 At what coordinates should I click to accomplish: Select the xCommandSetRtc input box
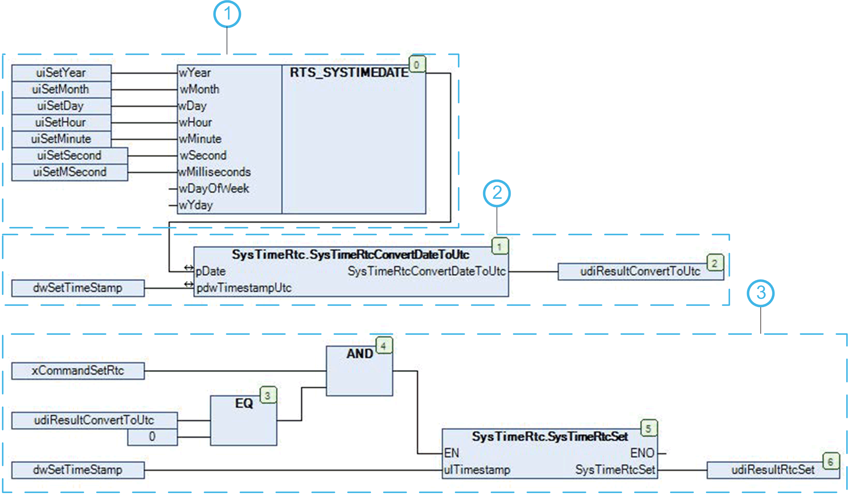click(78, 371)
